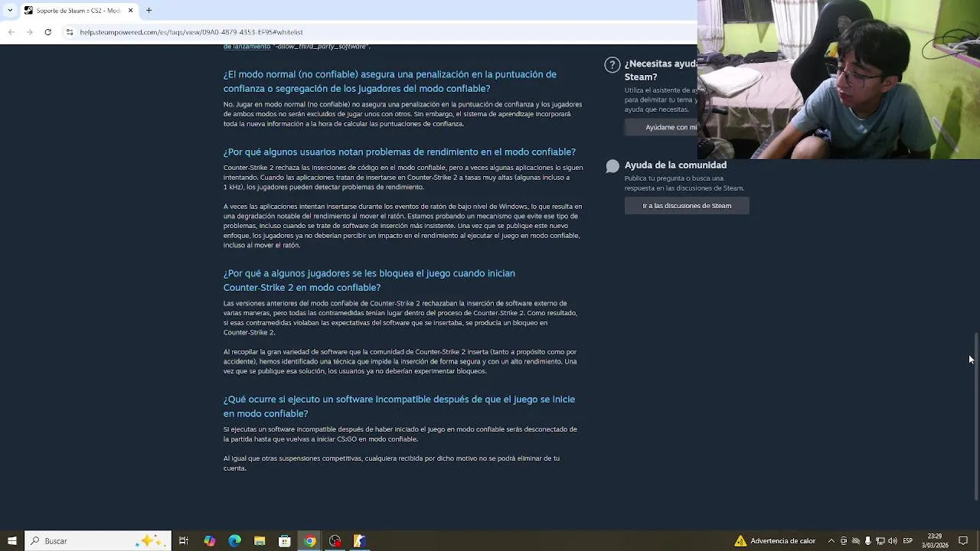Reload the Steam support page
The image size is (980, 551).
[47, 32]
